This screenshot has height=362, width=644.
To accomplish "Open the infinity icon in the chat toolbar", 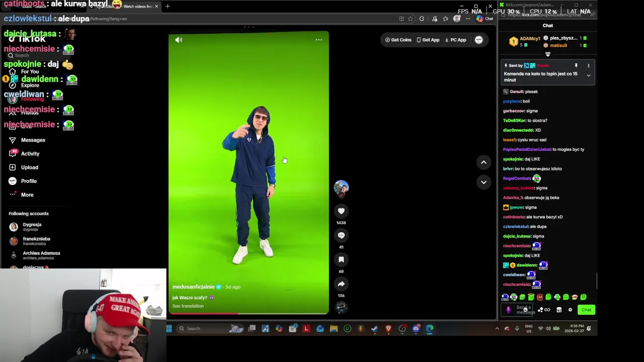I will [547, 310].
